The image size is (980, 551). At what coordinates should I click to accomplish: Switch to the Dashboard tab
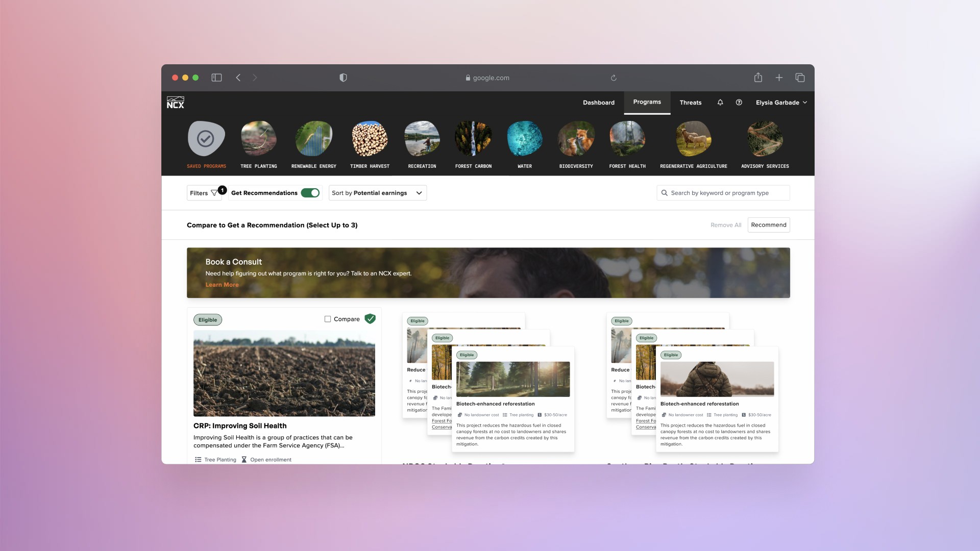point(599,103)
